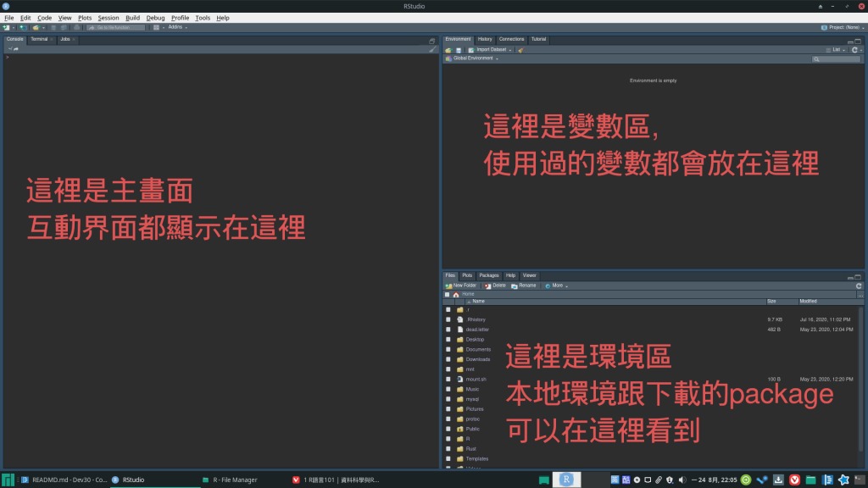Click the Vivaldi icon in system tray

[x=794, y=480]
